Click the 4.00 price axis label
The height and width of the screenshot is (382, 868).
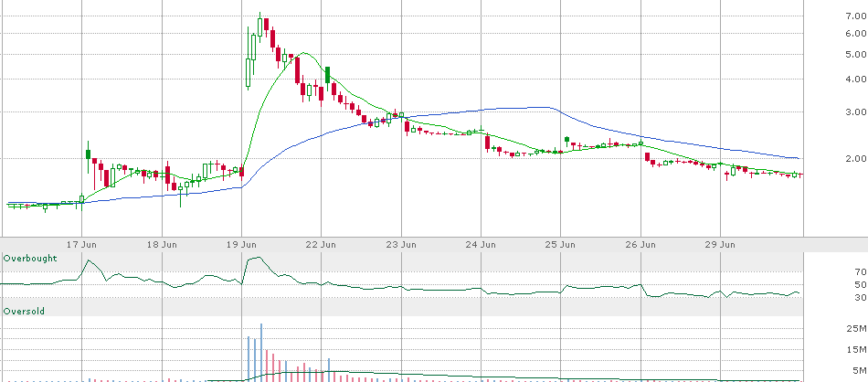coord(856,80)
